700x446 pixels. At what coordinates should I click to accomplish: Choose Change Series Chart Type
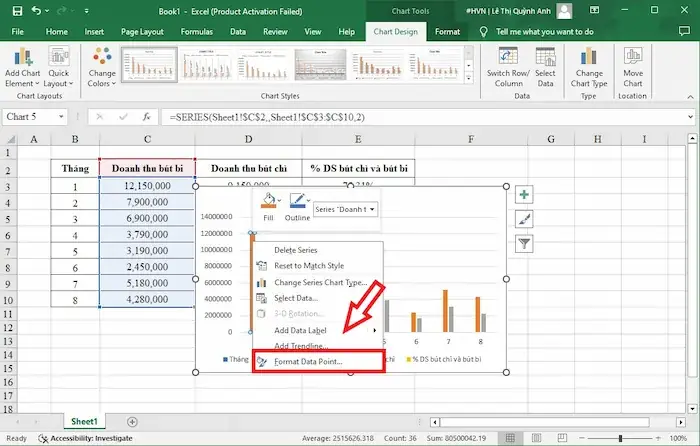318,283
